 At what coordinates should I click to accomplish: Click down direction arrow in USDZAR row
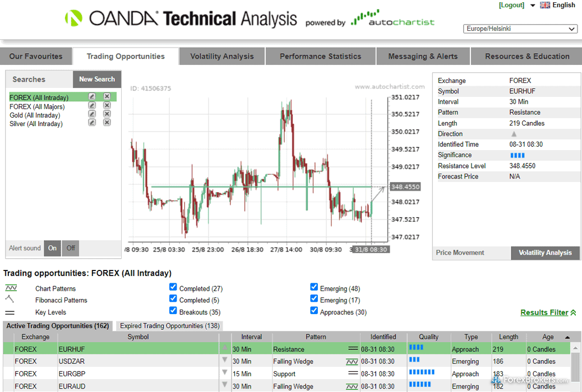(x=225, y=360)
